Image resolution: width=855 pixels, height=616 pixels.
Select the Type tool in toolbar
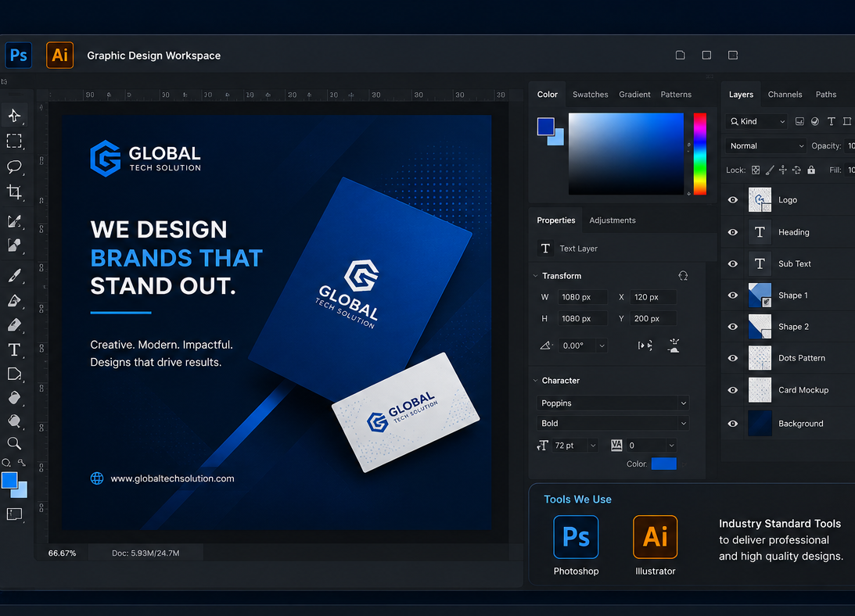pyautogui.click(x=14, y=349)
